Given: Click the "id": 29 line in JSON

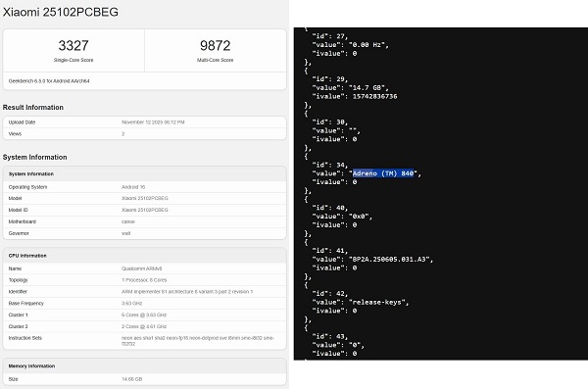Looking at the screenshot, I should pyautogui.click(x=330, y=79).
